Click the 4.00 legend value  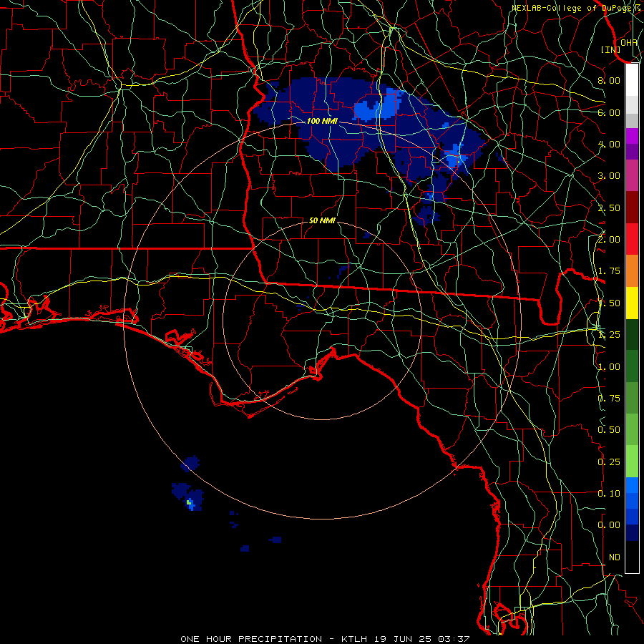[609, 144]
